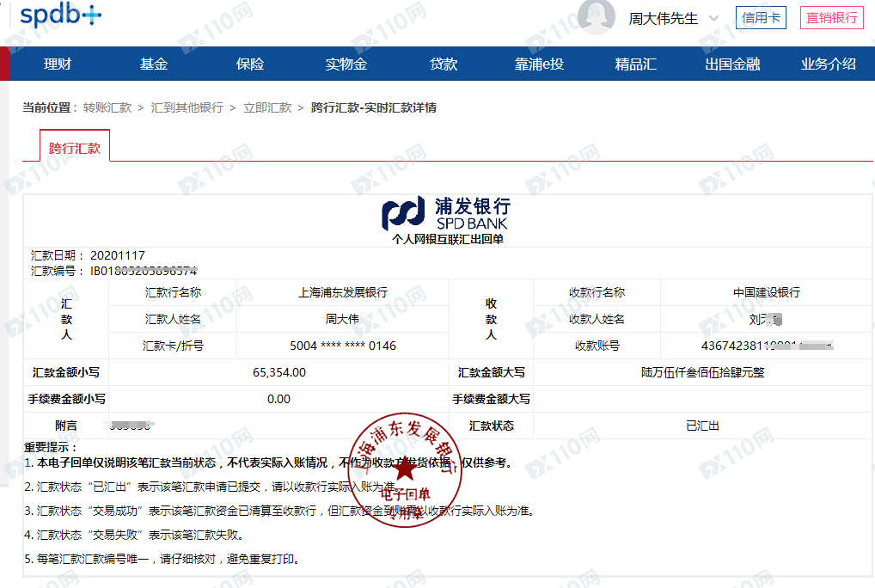Click the status value 已汇出
The height and width of the screenshot is (588, 875).
coord(702,426)
